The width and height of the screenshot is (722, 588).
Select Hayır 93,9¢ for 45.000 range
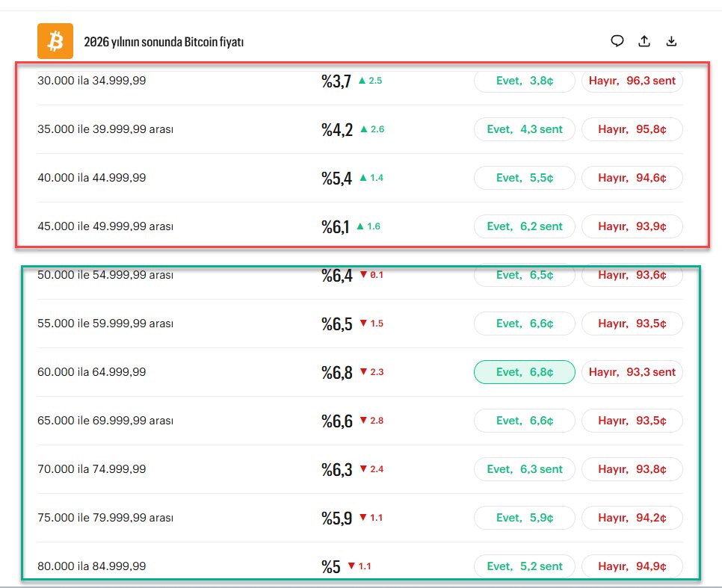click(632, 226)
